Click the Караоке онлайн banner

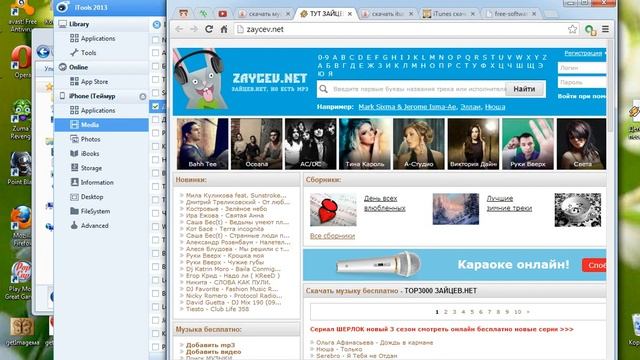pyautogui.click(x=454, y=264)
